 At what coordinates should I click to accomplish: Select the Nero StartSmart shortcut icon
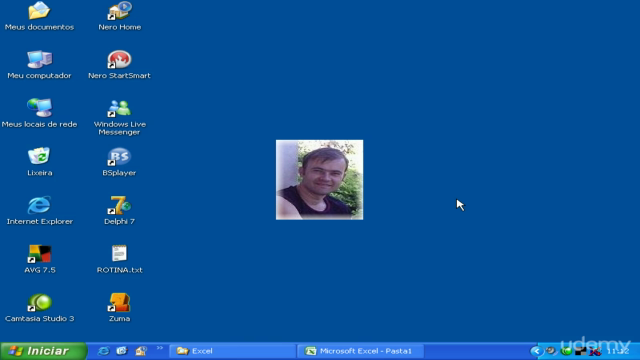pyautogui.click(x=119, y=60)
